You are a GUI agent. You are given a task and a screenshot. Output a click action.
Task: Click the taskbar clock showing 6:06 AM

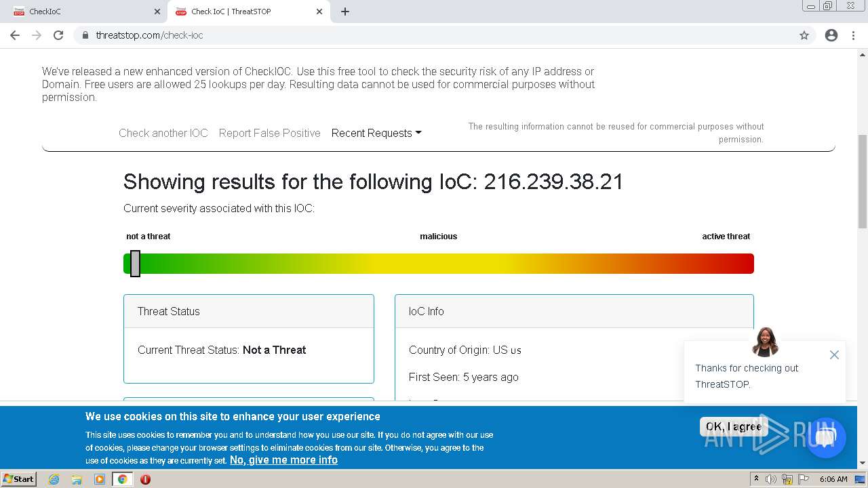coord(833,479)
